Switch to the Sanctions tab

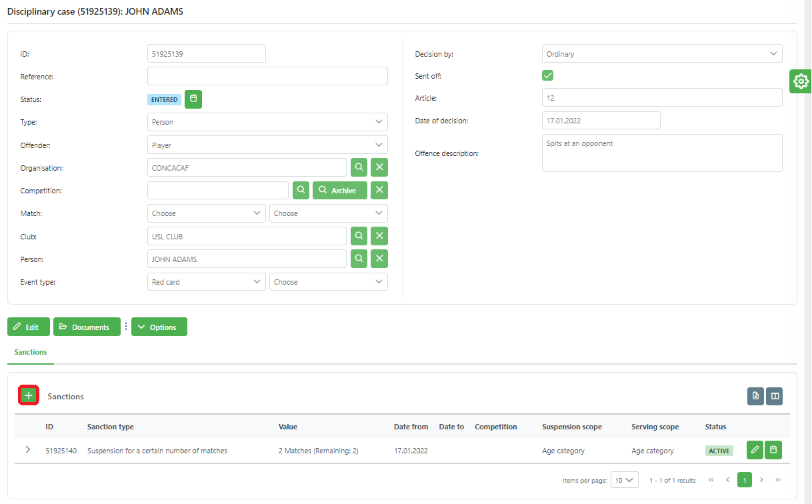click(x=31, y=352)
